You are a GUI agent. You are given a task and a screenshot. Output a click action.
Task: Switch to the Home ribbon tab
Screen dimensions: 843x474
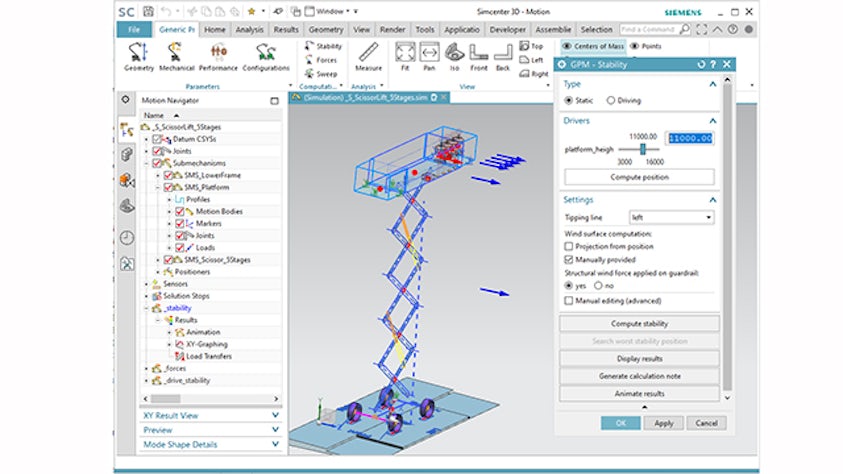click(x=215, y=30)
